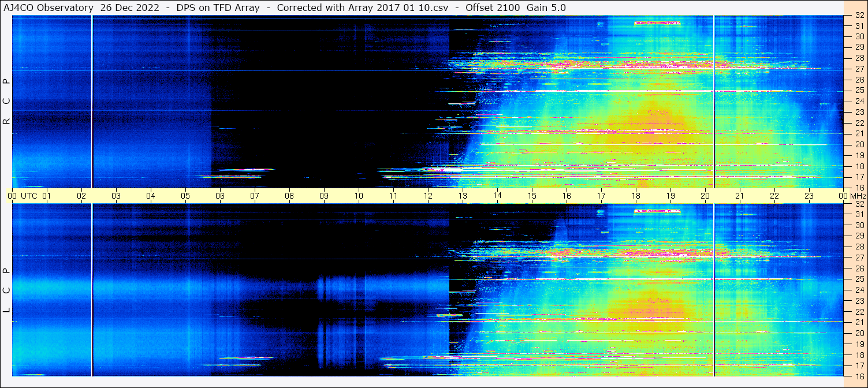This screenshot has width=868, height=388.
Task: Click the UTC label on time axis
Action: pos(29,196)
